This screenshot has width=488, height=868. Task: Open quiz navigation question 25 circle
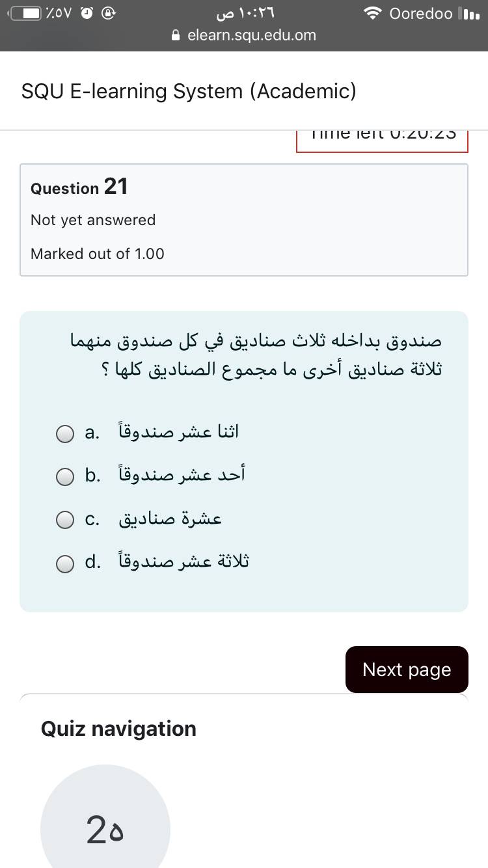pos(105,830)
